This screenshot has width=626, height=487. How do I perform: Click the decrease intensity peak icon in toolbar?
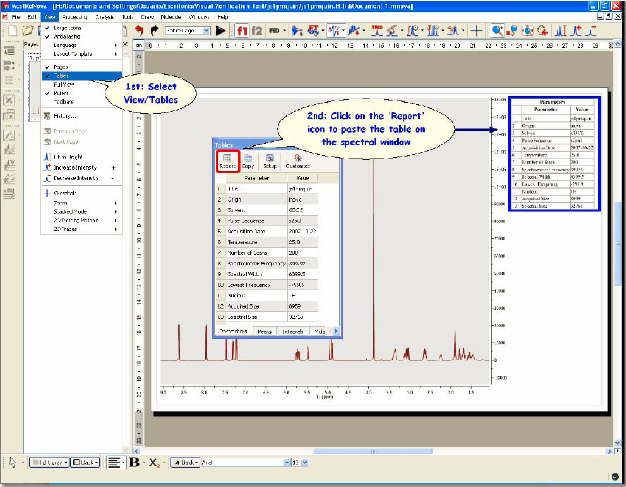click(x=590, y=30)
